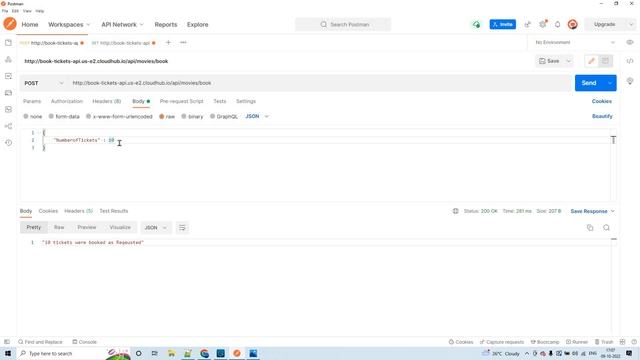Screen dimensions: 640x360
Task: Copy the response body with the copy icon
Action: [590, 228]
